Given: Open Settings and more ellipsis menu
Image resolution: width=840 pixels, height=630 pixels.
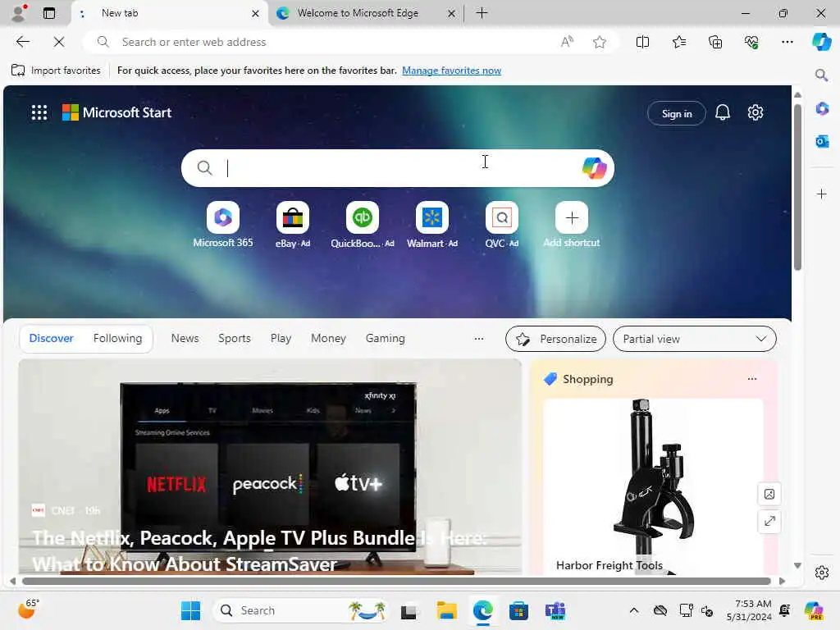Looking at the screenshot, I should [787, 42].
